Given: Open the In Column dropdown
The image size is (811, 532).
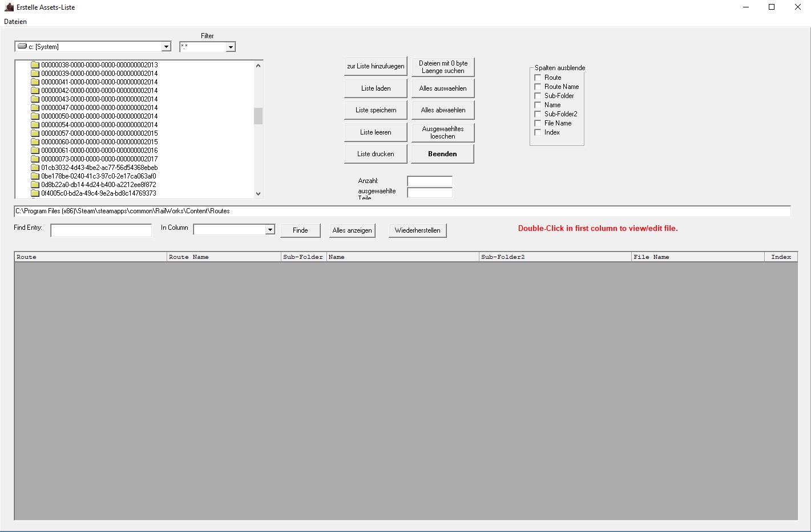Looking at the screenshot, I should (270, 229).
